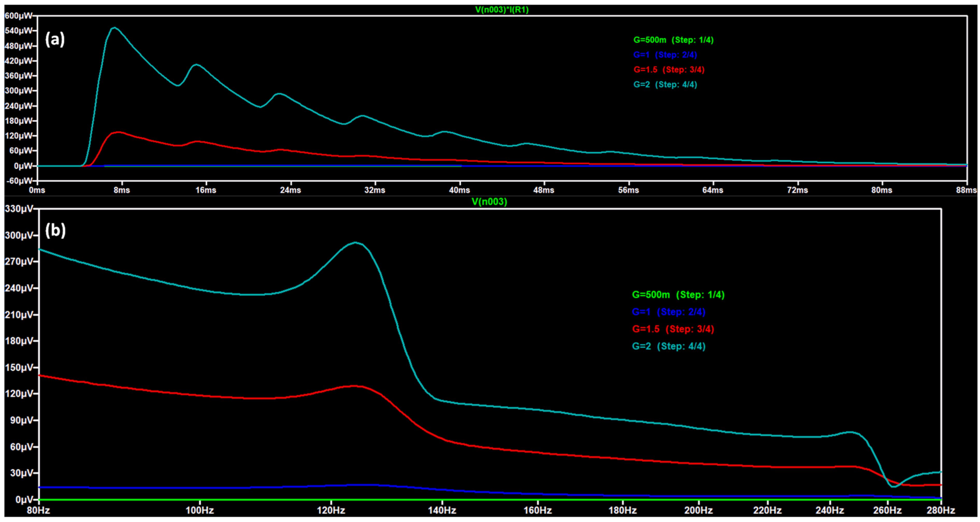
Task: Select G=2 Step 4/4 legend in plot (a)
Action: tap(665, 84)
